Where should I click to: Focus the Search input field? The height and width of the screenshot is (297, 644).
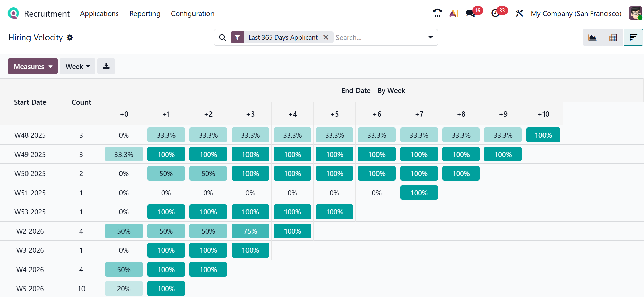click(377, 37)
